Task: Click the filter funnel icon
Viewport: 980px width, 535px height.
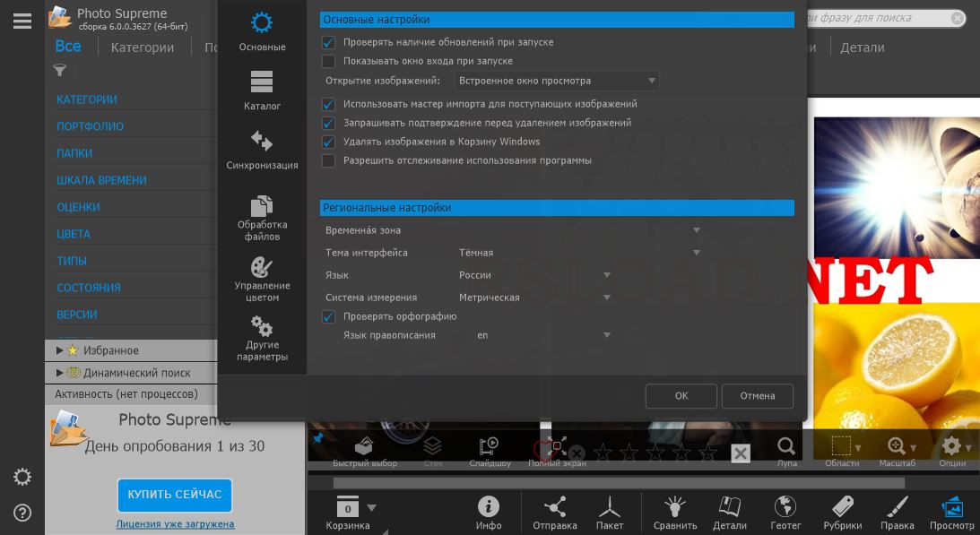Action: (59, 70)
